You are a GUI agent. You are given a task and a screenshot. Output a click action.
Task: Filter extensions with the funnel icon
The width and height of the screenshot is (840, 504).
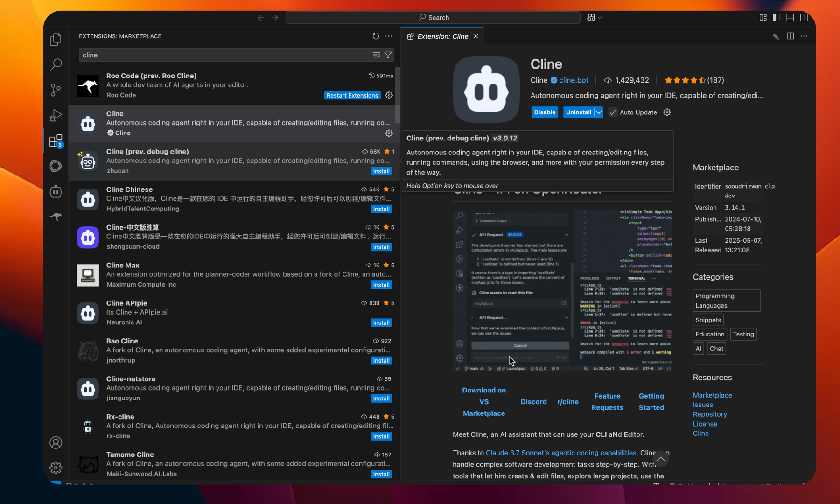pyautogui.click(x=388, y=55)
